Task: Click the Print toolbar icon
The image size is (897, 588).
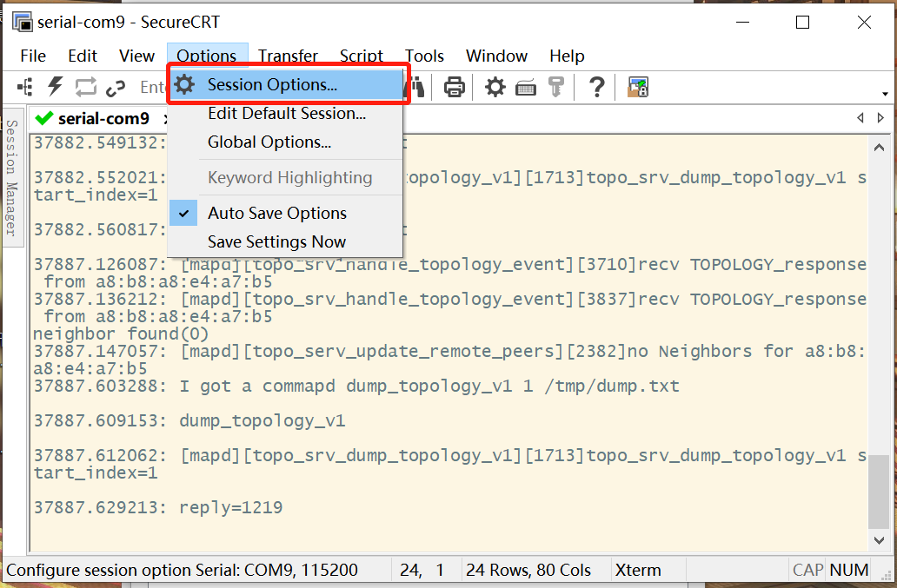Action: pyautogui.click(x=453, y=86)
